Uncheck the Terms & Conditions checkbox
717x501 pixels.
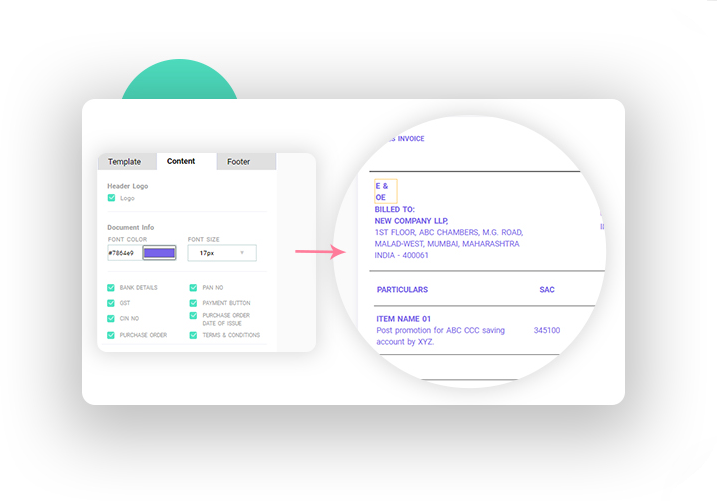pos(193,335)
